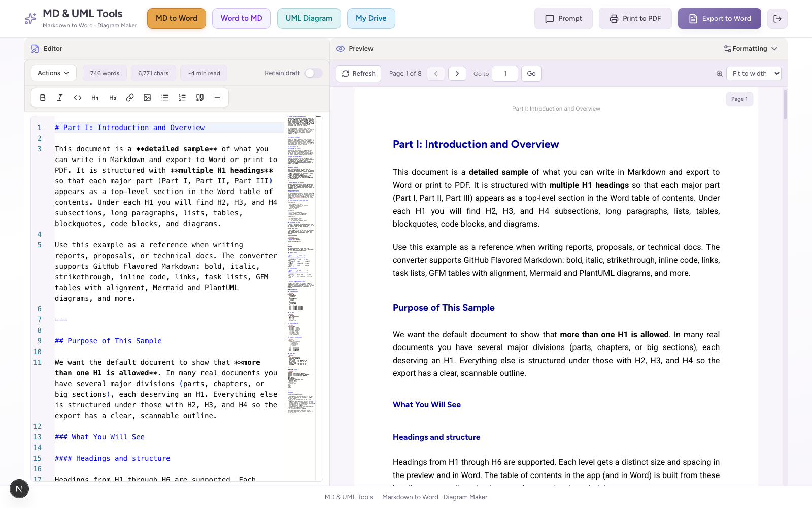Click the logout icon button

tap(777, 19)
